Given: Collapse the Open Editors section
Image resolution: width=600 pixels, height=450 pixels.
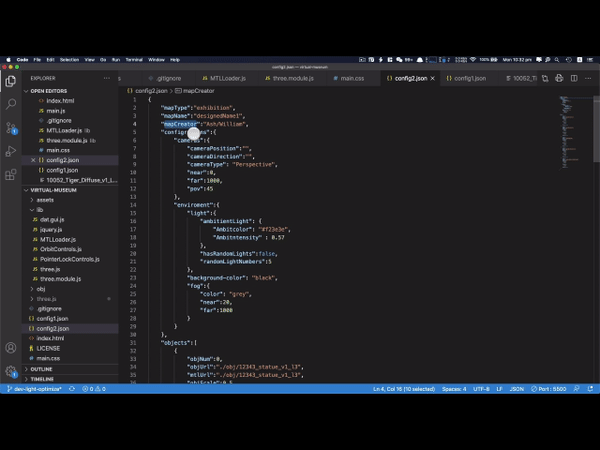Looking at the screenshot, I should click(x=48, y=91).
